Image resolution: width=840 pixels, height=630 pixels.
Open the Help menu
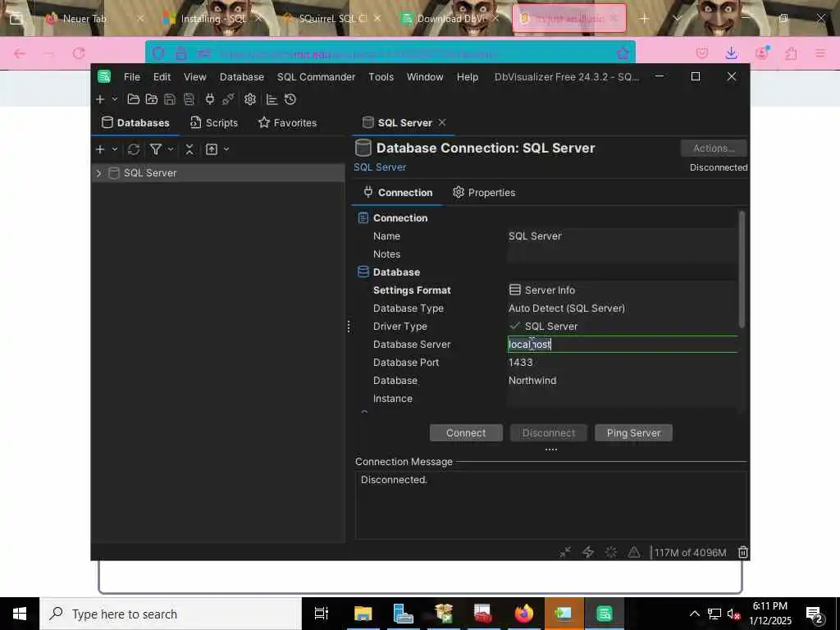467,77
